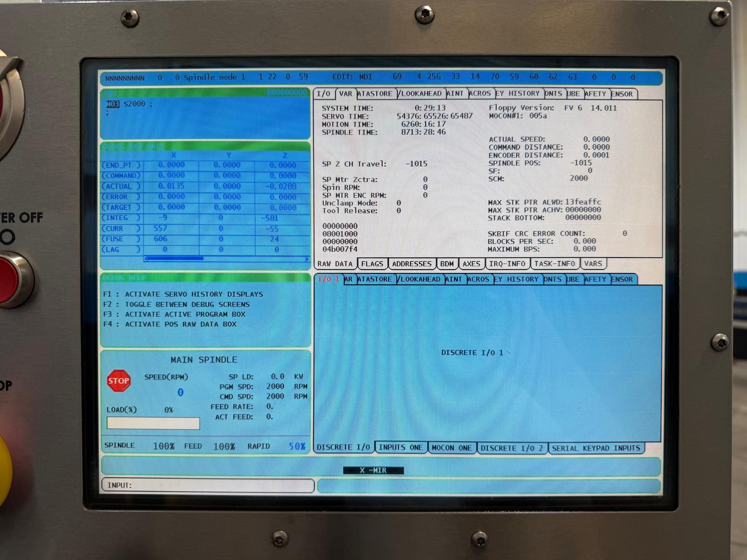Select the VAR tab in the white debug panel
747x560 pixels.
click(345, 94)
